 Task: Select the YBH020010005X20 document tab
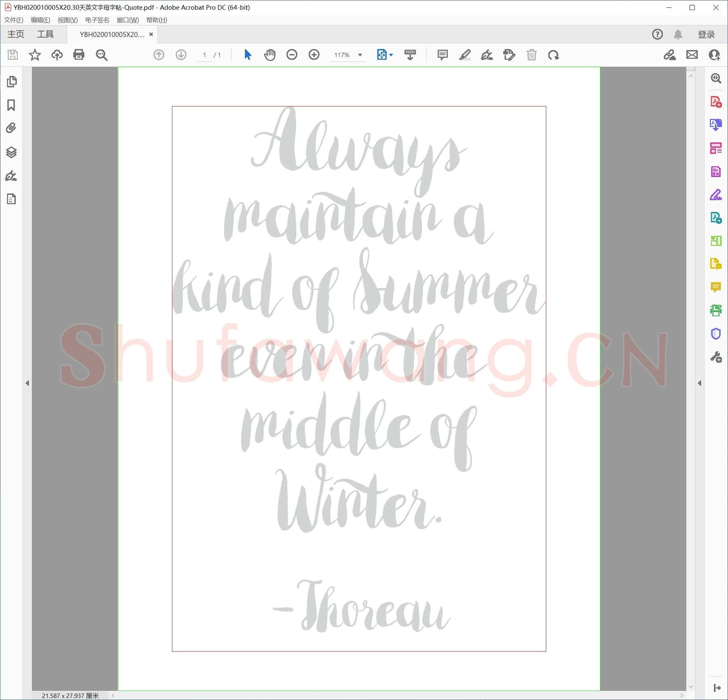point(112,34)
